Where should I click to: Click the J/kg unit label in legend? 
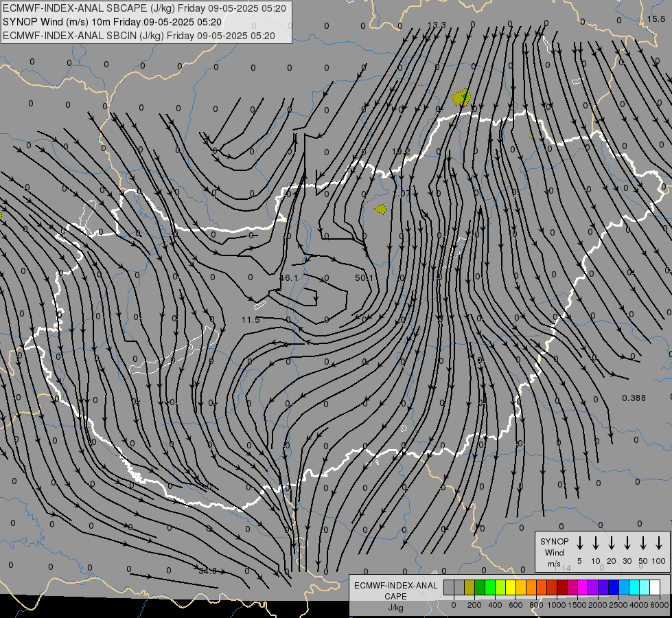click(395, 608)
